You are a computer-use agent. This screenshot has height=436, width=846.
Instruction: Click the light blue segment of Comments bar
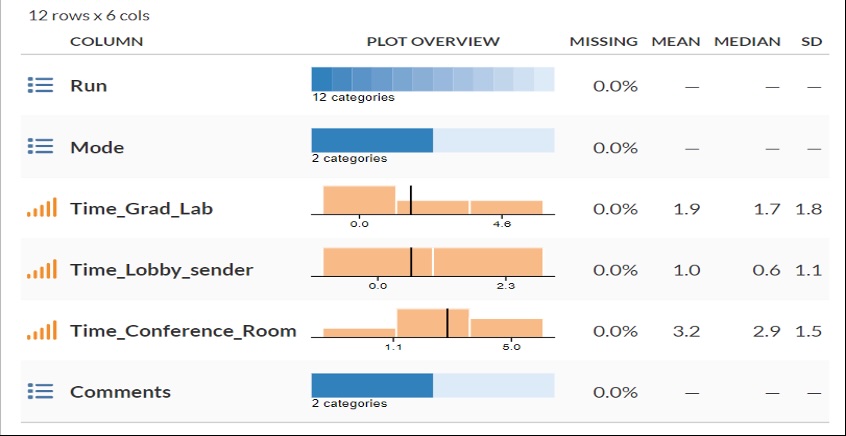click(x=494, y=385)
